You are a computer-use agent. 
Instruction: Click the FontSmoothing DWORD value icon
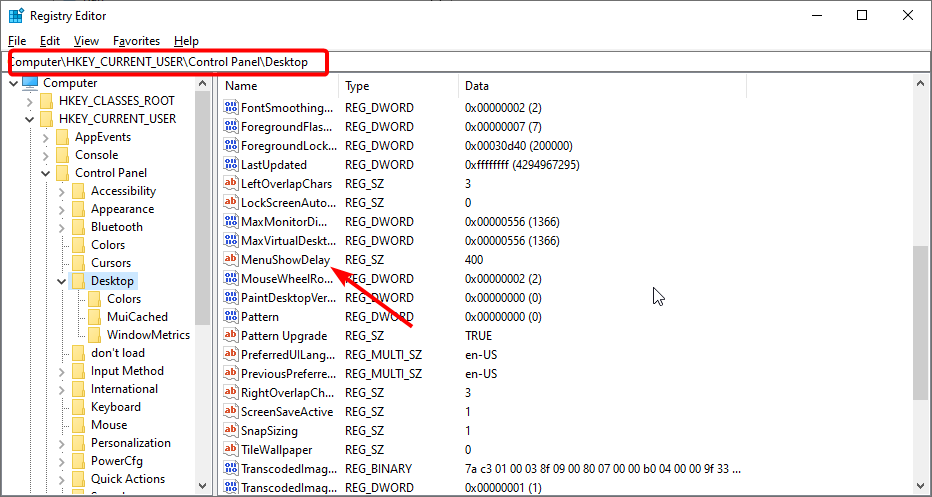231,108
